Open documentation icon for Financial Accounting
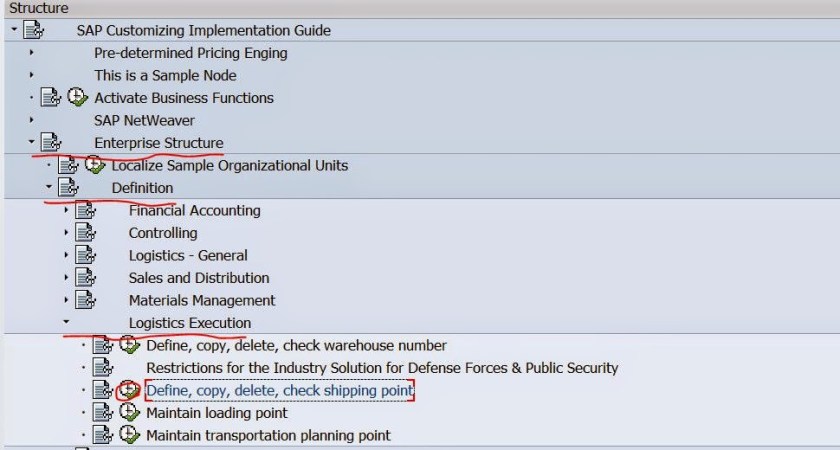Image resolution: width=840 pixels, height=450 pixels. click(x=85, y=210)
